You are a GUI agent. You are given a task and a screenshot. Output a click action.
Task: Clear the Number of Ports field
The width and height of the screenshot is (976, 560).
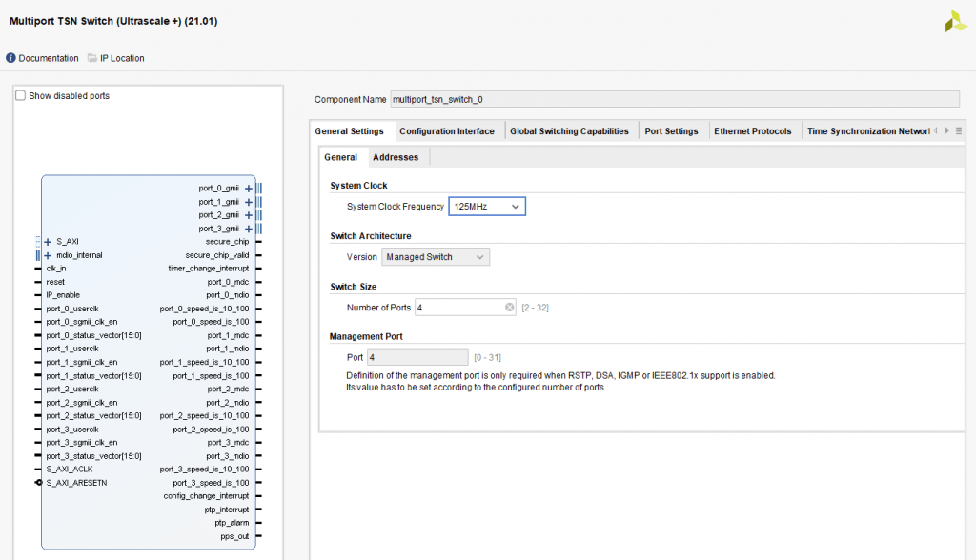(x=509, y=307)
